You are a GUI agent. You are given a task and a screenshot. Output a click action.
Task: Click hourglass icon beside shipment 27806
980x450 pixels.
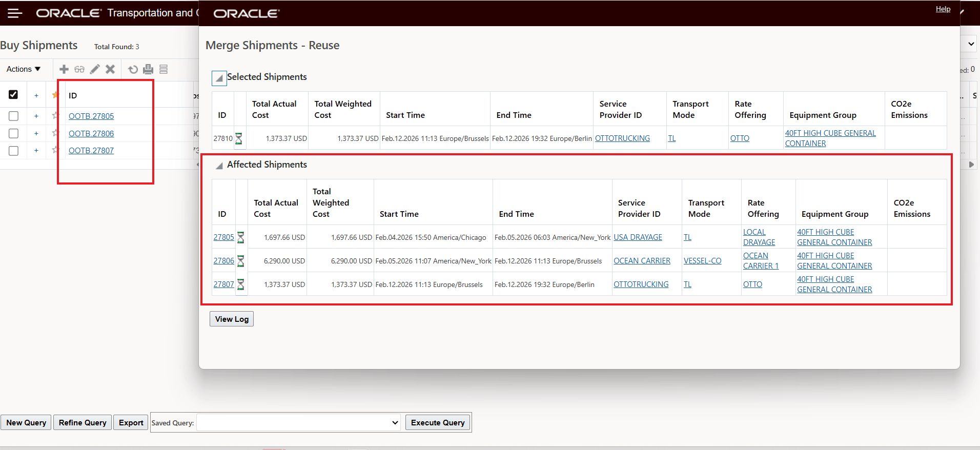(241, 261)
